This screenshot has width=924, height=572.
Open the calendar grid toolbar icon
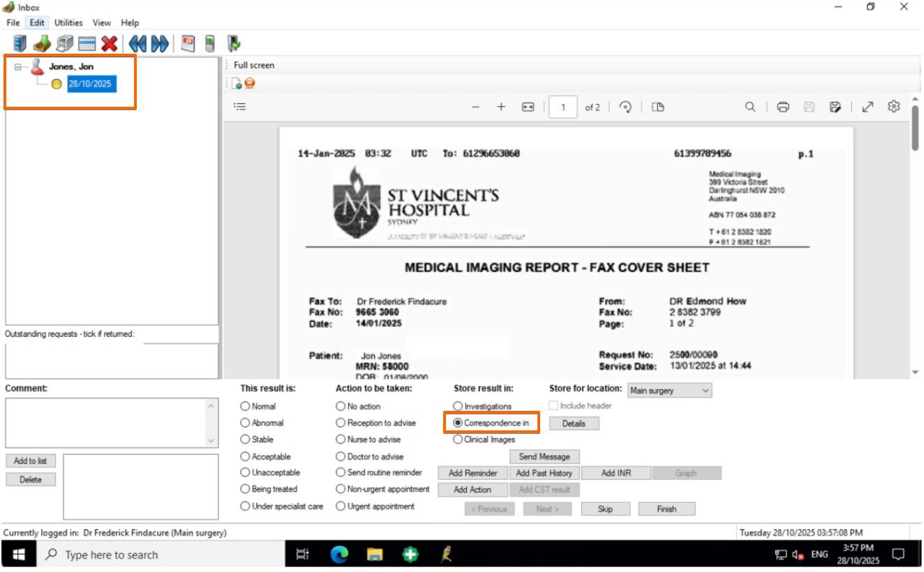pyautogui.click(x=87, y=44)
